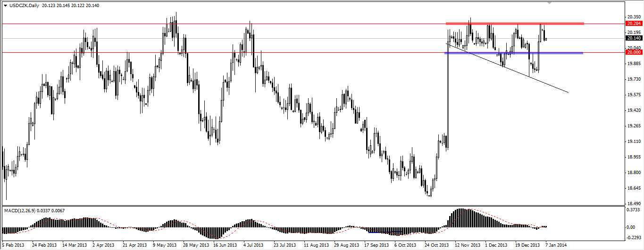Viewport: 644px width, 250px height.
Task: Select the thick blue support rectangle
Action: [x=514, y=53]
